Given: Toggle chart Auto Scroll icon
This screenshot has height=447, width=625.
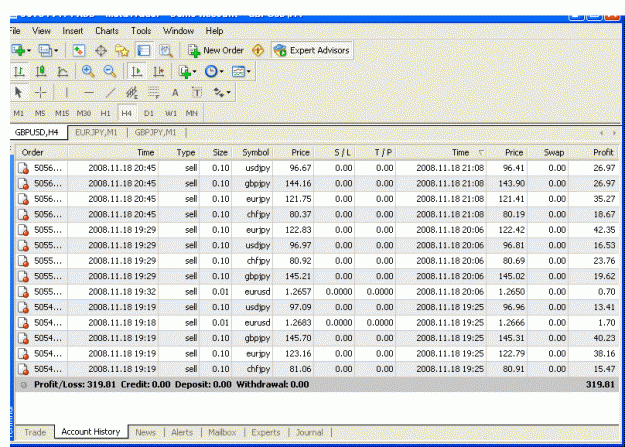Looking at the screenshot, I should [x=137, y=72].
